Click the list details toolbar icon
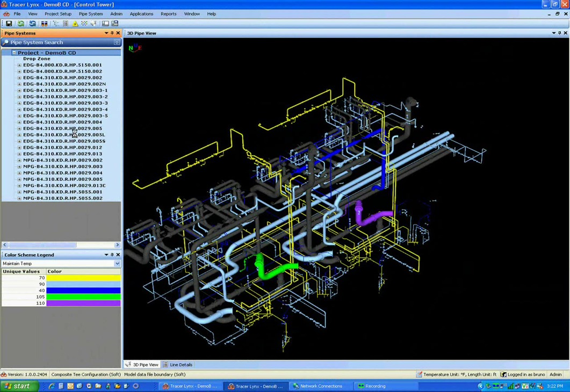 [x=66, y=24]
